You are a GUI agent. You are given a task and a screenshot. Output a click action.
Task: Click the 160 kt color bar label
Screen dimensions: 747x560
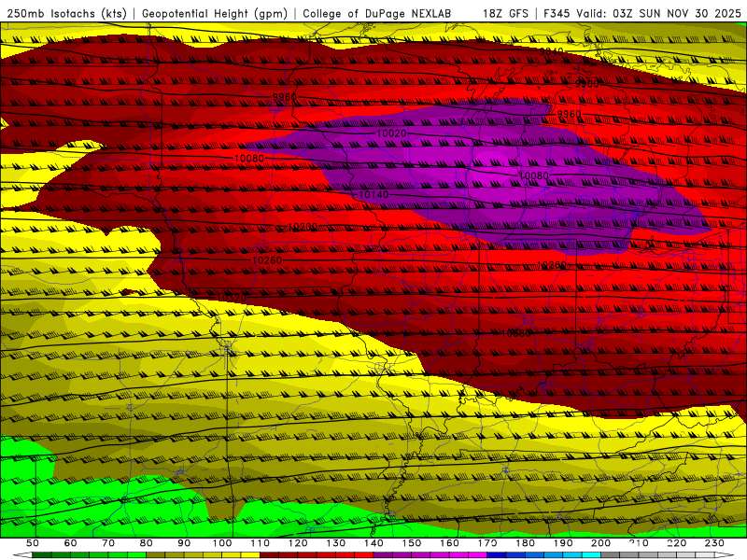tap(450, 543)
